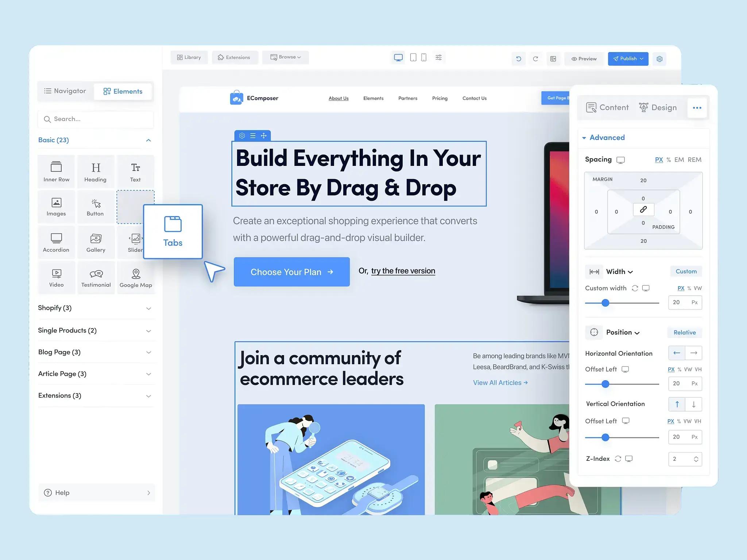Image resolution: width=747 pixels, height=560 pixels.
Task: Toggle Horizontal Orientation left arrow
Action: coord(676,353)
